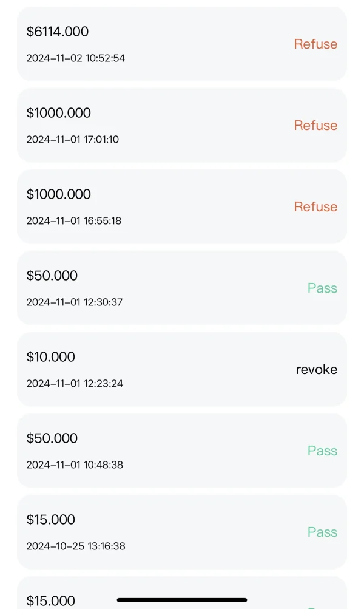
Task: Tap Refuse status on the 16:55:18 entry
Action: click(x=315, y=206)
